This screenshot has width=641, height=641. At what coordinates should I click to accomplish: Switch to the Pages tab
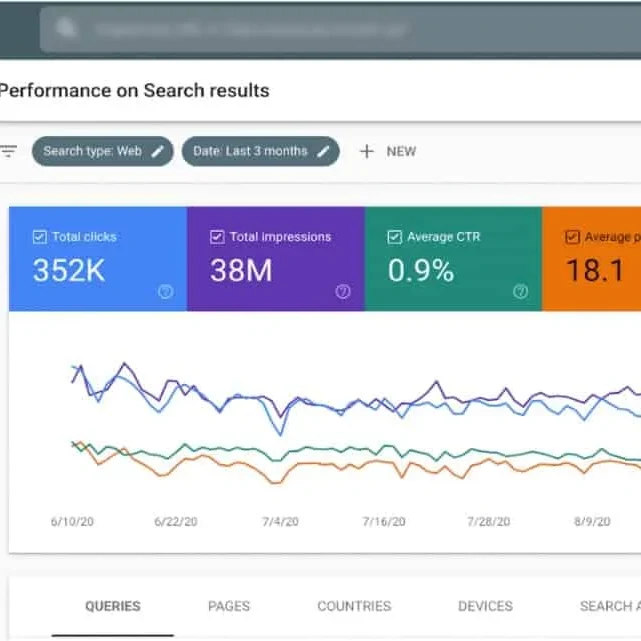tap(229, 606)
